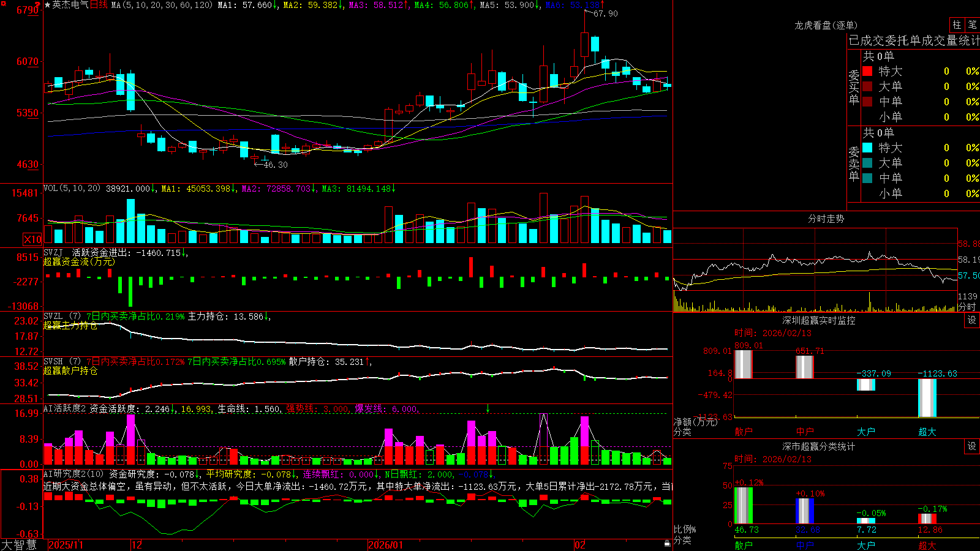
Task: Click the 共0单 total above buy orders
Action: pyautogui.click(x=878, y=56)
